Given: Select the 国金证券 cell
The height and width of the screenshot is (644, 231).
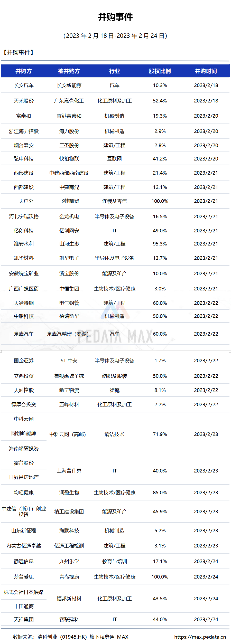Looking at the screenshot, I should coord(24,361).
